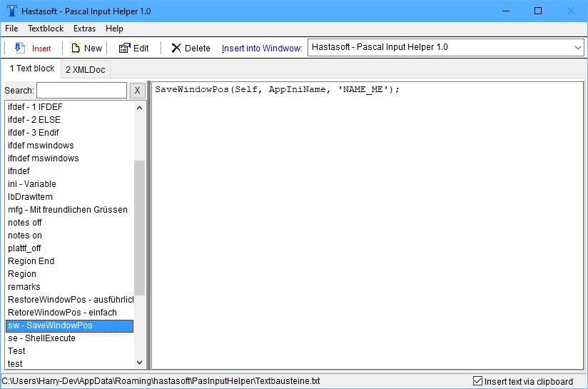Select 'Region End' entry
This screenshot has width=588, height=389.
coord(70,261)
